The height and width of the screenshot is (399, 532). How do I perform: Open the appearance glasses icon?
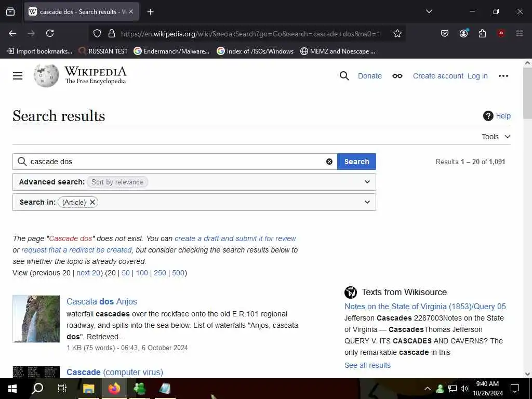[397, 76]
